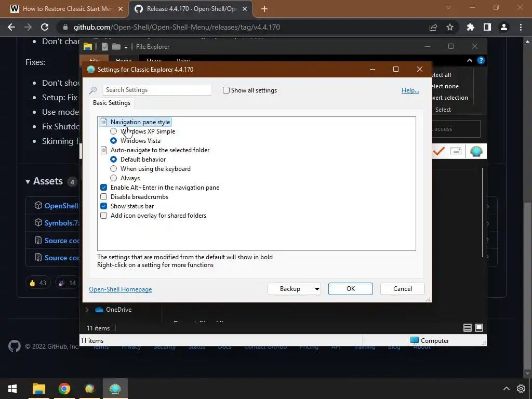Click the new folder icon in Explorer quick access toolbar
This screenshot has height=399, width=532.
point(116,46)
